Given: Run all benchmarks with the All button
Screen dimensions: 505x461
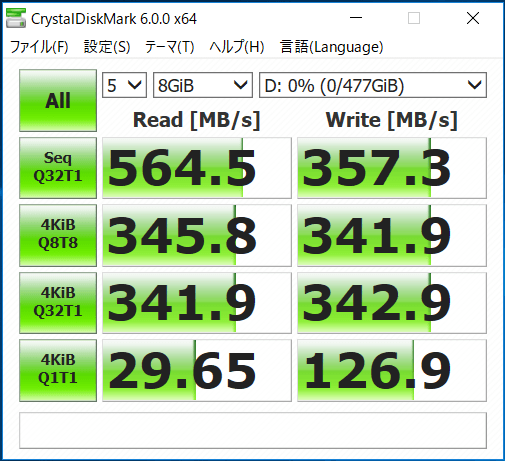Looking at the screenshot, I should [58, 100].
